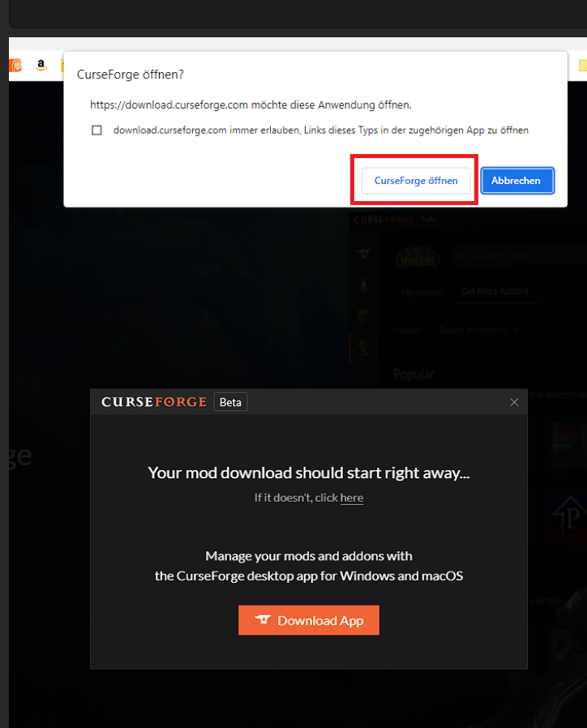Click the Beta badge next to logo
This screenshot has width=587, height=728.
click(x=230, y=402)
